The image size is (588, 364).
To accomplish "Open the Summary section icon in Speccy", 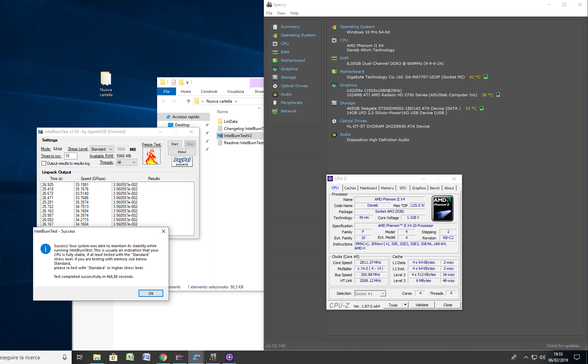I will pyautogui.click(x=275, y=27).
